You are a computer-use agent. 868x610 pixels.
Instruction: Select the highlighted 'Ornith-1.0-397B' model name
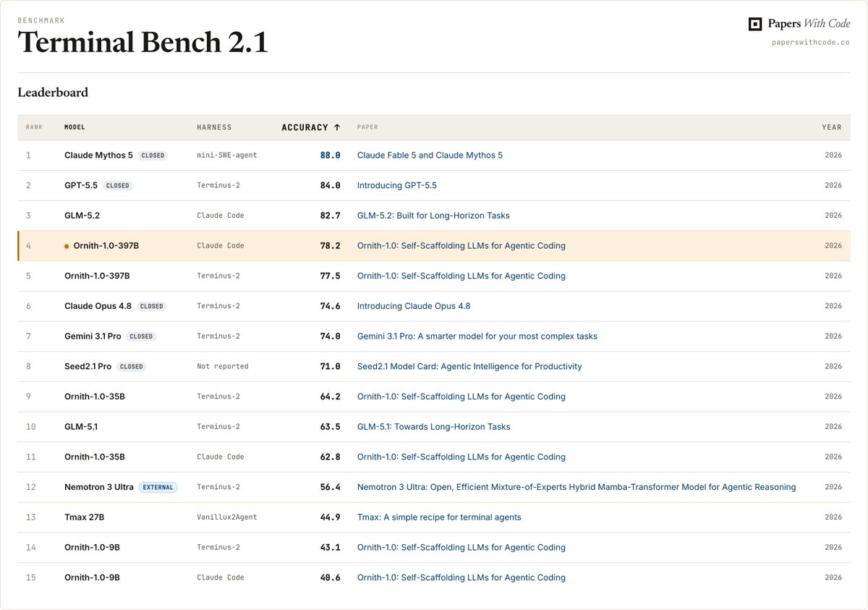106,246
